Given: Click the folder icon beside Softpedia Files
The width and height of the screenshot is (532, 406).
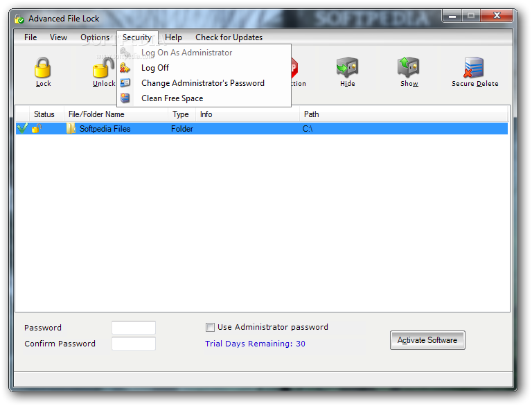Looking at the screenshot, I should click(71, 128).
